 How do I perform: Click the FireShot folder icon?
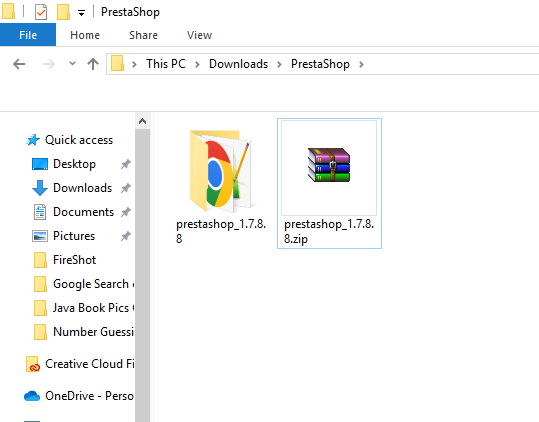tap(40, 260)
